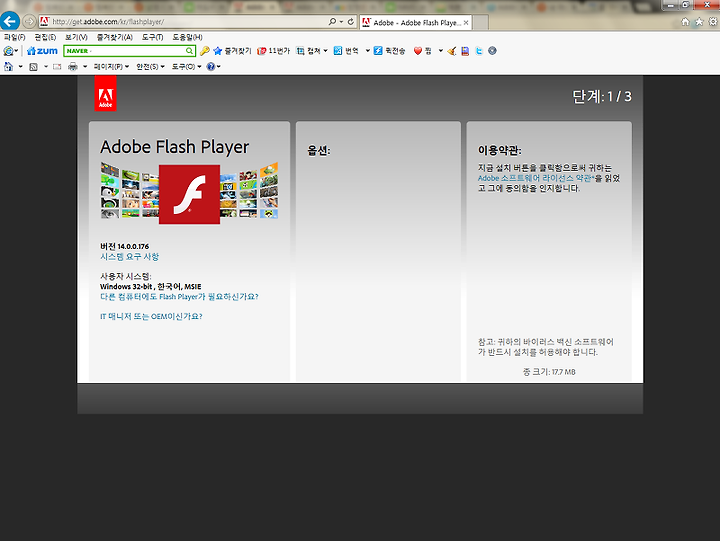Open the gear tools icon at top right
The width and height of the screenshot is (720, 541).
(713, 22)
